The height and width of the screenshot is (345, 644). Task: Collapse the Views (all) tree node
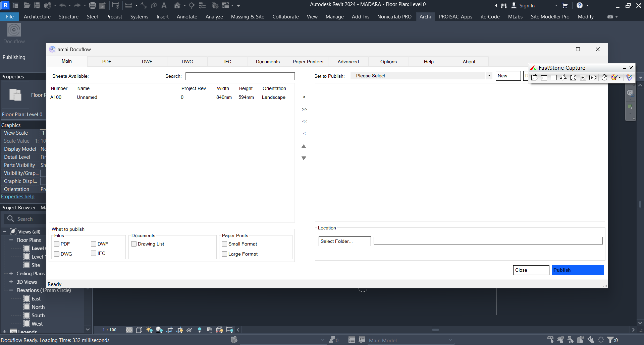4,231
